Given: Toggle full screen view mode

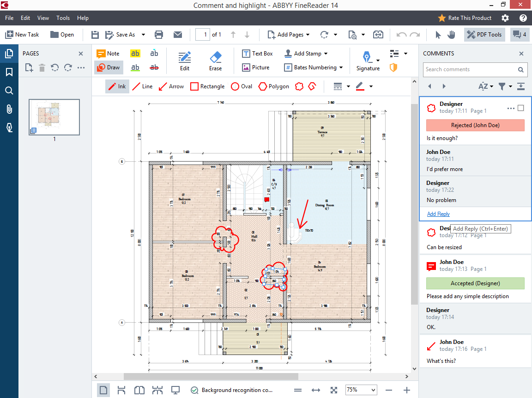Looking at the screenshot, I should pos(175,390).
